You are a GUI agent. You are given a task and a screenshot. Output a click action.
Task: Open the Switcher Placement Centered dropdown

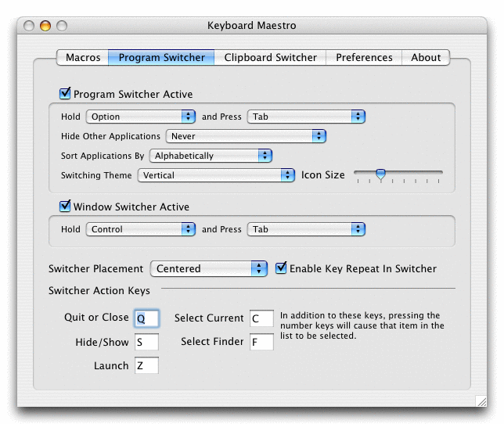209,268
